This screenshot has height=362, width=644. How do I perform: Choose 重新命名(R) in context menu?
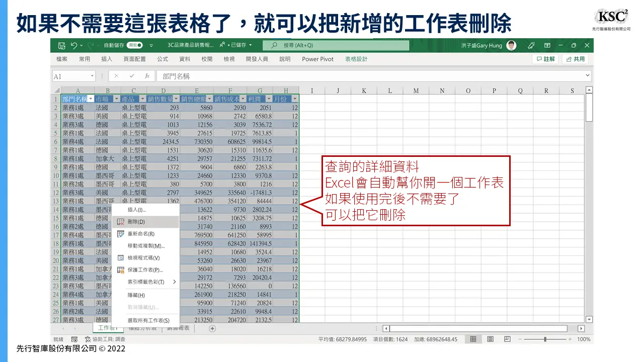145,234
